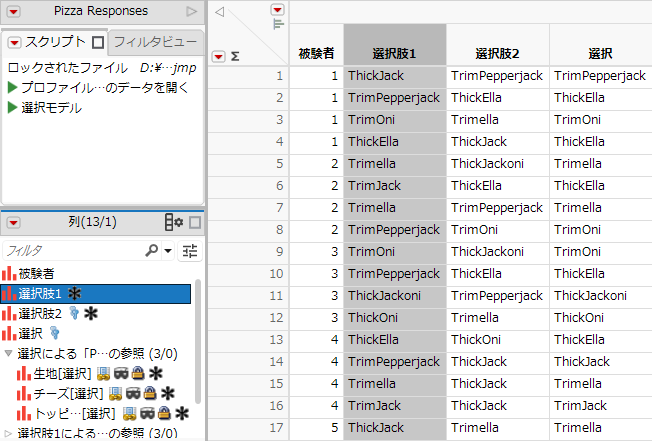
Task: Select the チーズ[選択] column
Action: coord(69,393)
